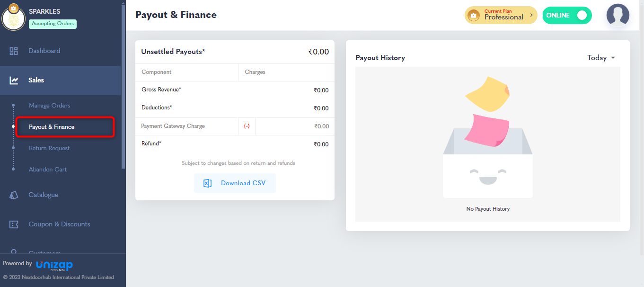Open the Today period dropdown

pyautogui.click(x=601, y=58)
